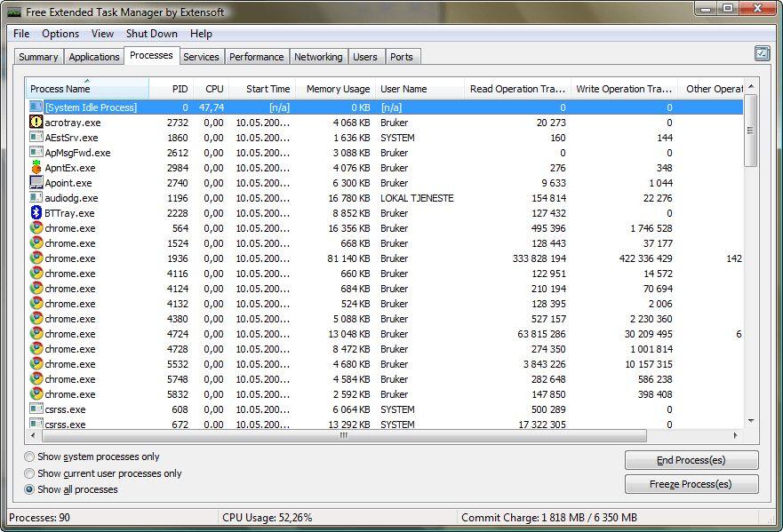The width and height of the screenshot is (783, 532).
Task: Click the System Idle Process icon
Action: [36, 107]
